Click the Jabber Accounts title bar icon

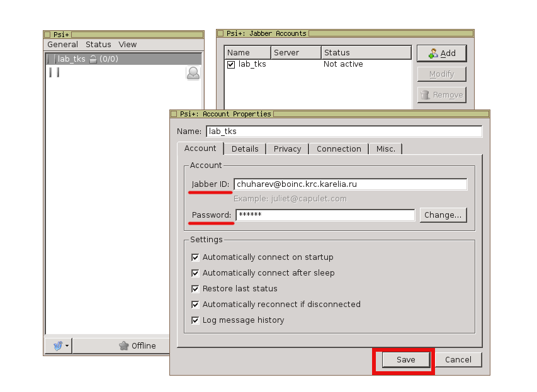(220, 33)
